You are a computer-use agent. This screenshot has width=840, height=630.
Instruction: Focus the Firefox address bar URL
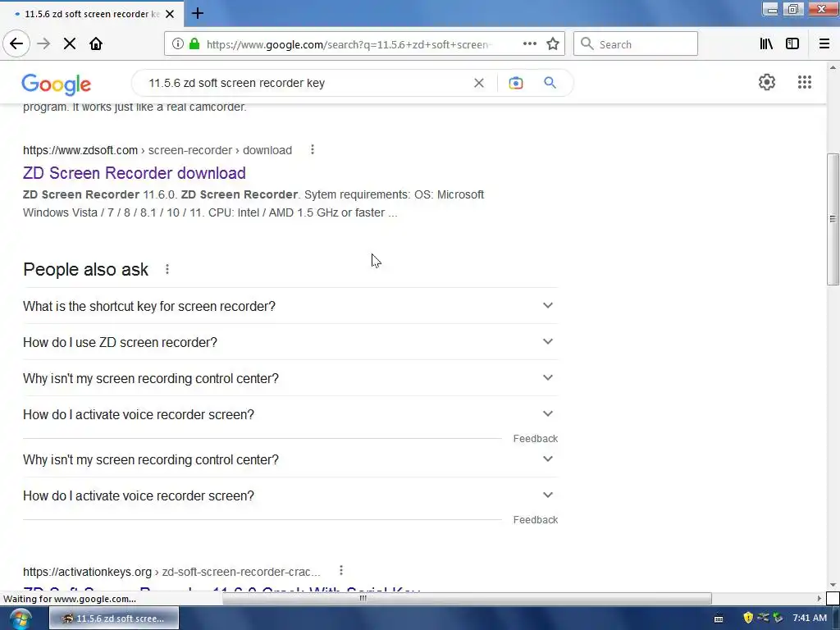coord(348,44)
